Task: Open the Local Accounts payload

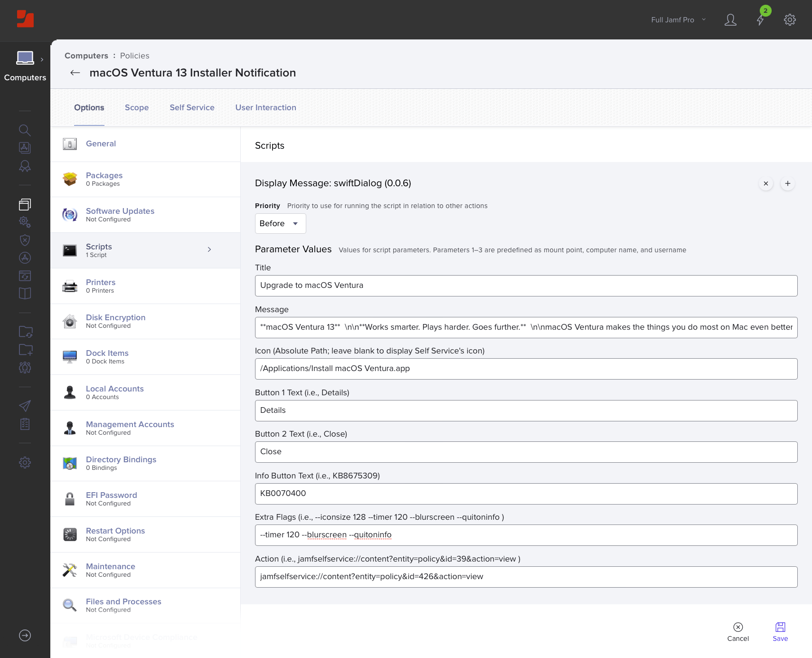Action: tap(145, 392)
